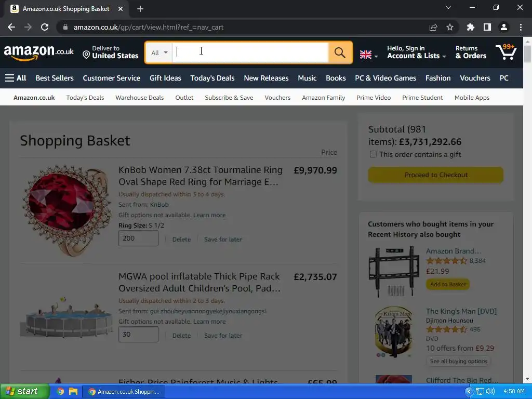Screen dimensions: 532x399
Task: Close the Amazon.co.uk Shopping Basket tab
Action: click(121, 9)
